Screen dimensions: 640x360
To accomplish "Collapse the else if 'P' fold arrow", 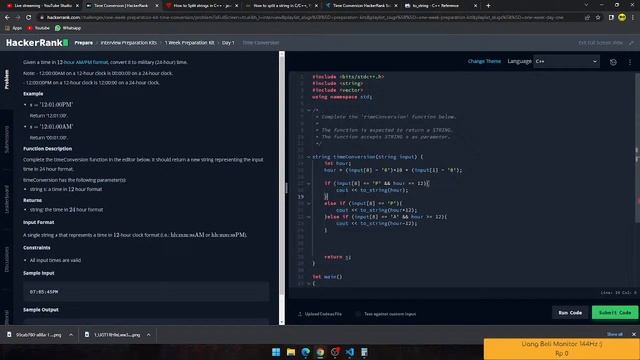I will tap(309, 203).
